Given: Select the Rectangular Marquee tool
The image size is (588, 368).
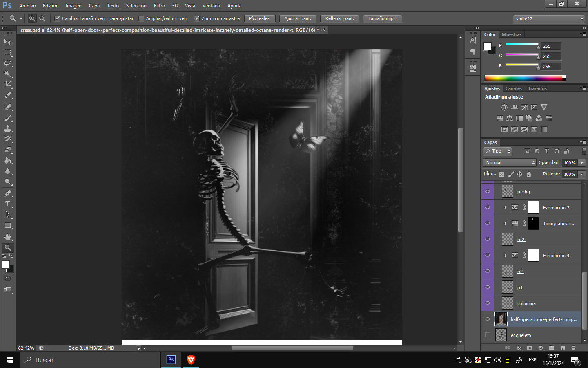Looking at the screenshot, I should 8,53.
